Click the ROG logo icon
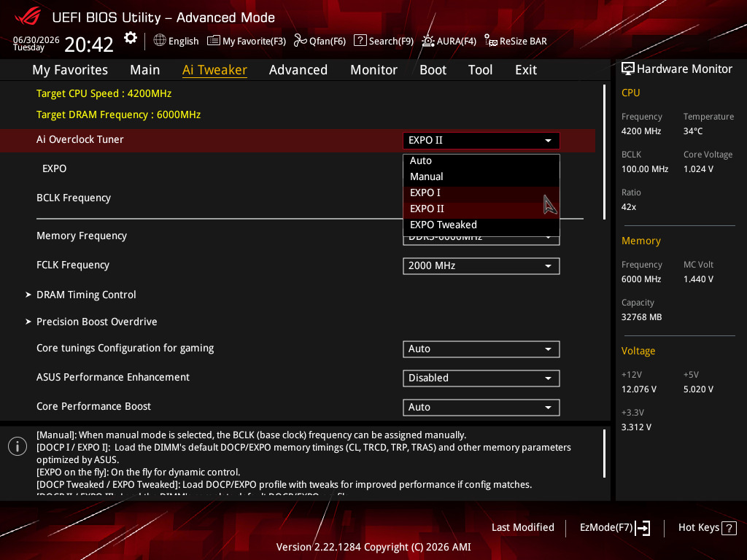Viewport: 747px width, 560px height. (28, 17)
